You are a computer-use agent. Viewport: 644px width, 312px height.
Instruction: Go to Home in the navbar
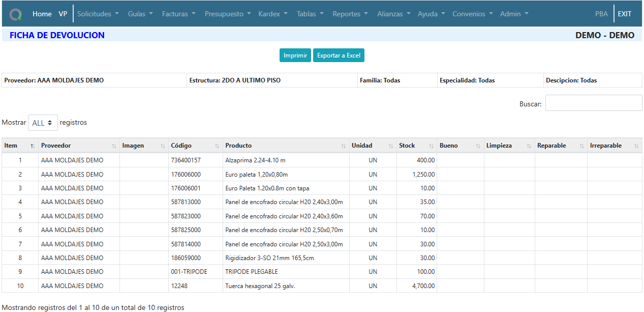[42, 14]
